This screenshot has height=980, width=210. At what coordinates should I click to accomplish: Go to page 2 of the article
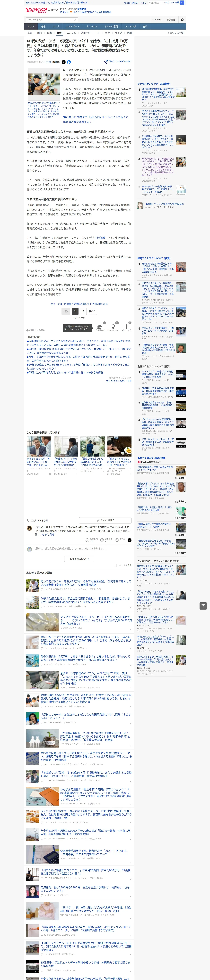click(x=83, y=311)
